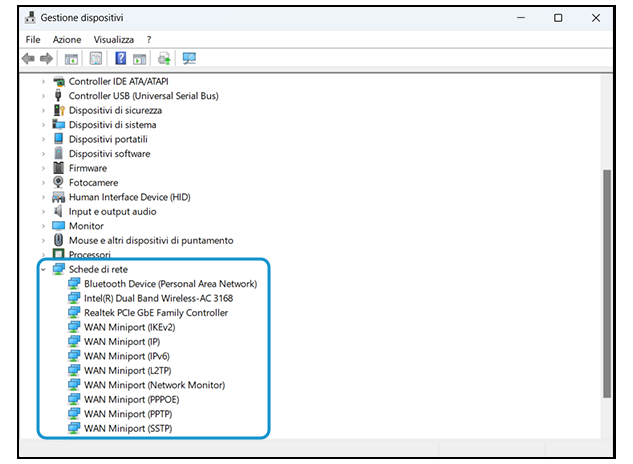
Task: Expand Controller IDE ATA/ATAPI node
Action: point(44,82)
